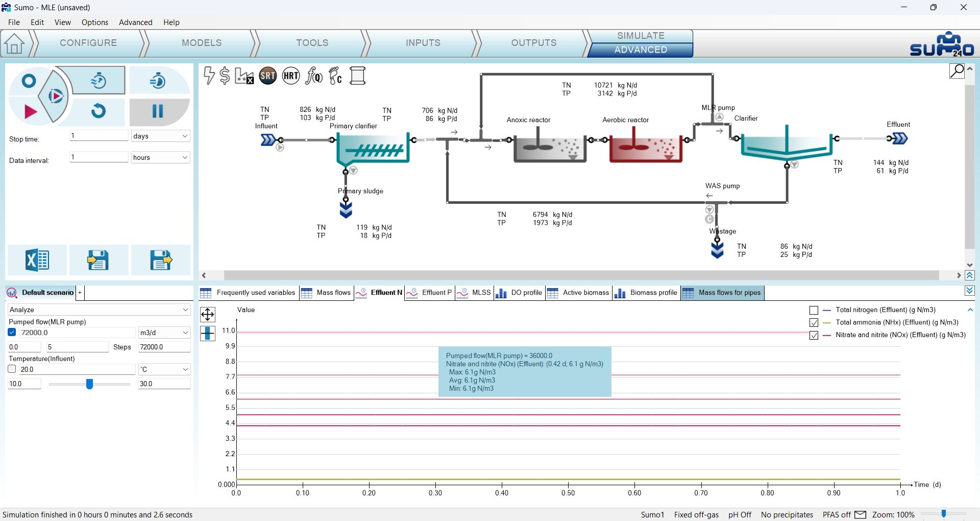Open the HRT calculation tool
The height and width of the screenshot is (521, 980).
click(x=291, y=76)
